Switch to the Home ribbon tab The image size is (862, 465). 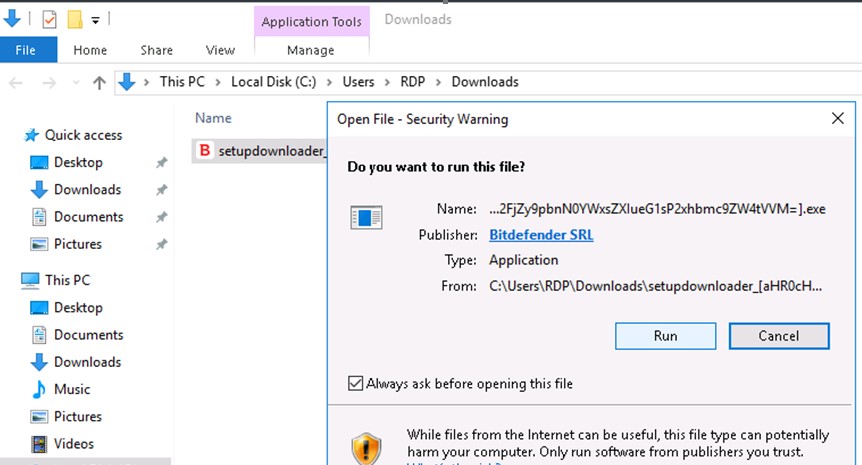pyautogui.click(x=90, y=50)
